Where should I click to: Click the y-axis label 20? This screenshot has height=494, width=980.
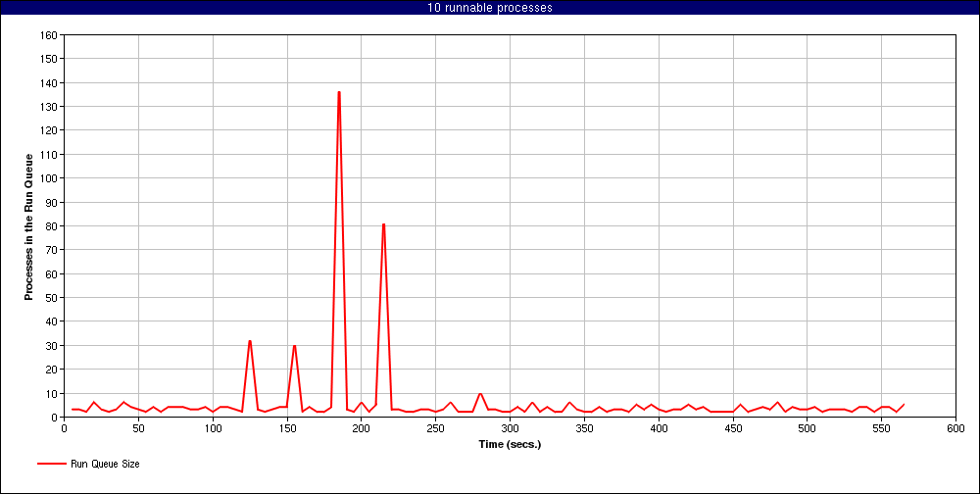(x=53, y=369)
